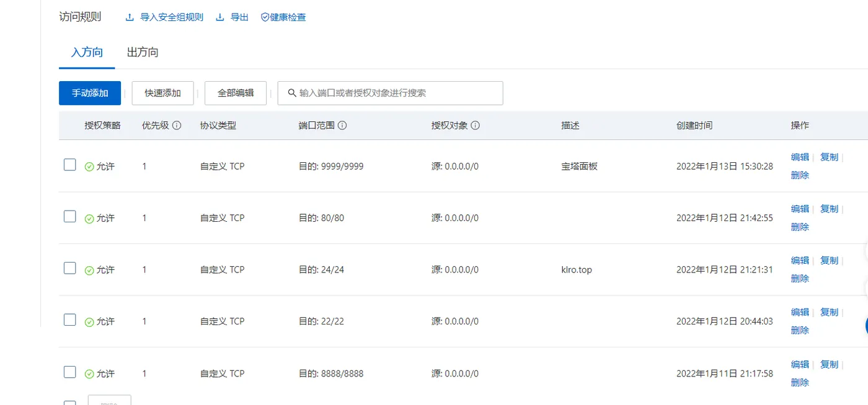Click the search magnifier icon
The width and height of the screenshot is (868, 405).
[292, 93]
